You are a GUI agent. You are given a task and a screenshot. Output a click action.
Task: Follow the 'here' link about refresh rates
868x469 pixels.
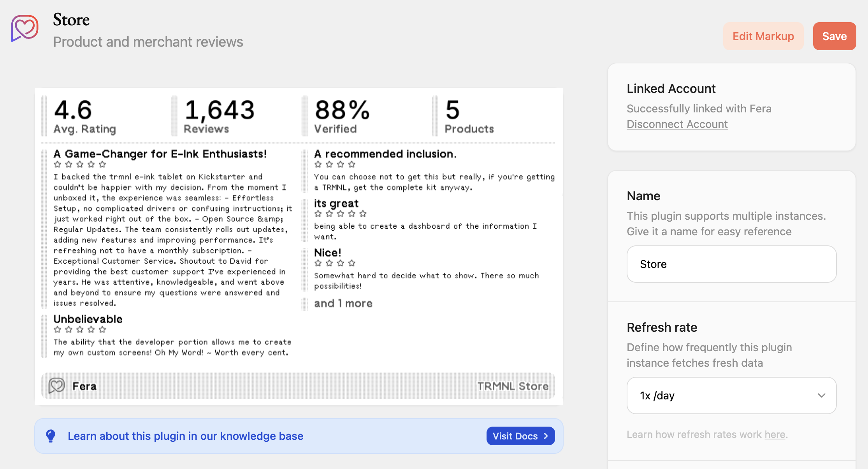pyautogui.click(x=775, y=434)
